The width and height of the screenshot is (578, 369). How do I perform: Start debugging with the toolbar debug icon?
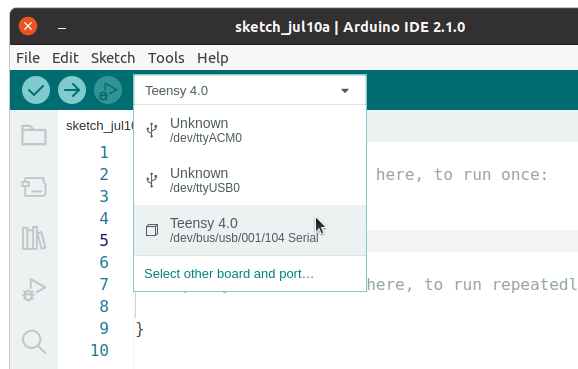[x=108, y=90]
